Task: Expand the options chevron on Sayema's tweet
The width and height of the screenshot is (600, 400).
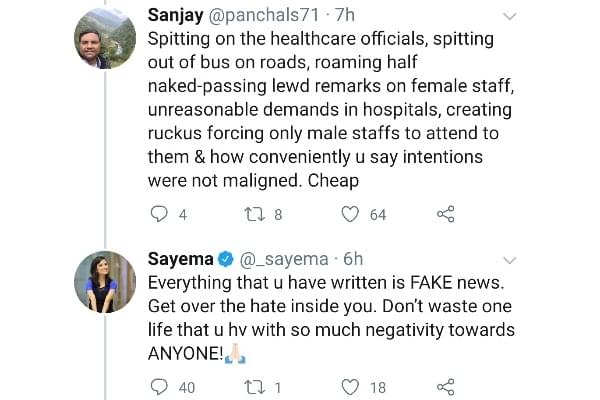Action: pyautogui.click(x=509, y=259)
